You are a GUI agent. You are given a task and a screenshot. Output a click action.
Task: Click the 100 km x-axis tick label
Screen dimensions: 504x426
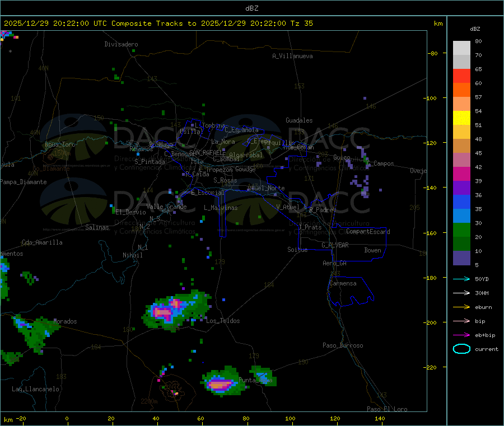coord(290,418)
